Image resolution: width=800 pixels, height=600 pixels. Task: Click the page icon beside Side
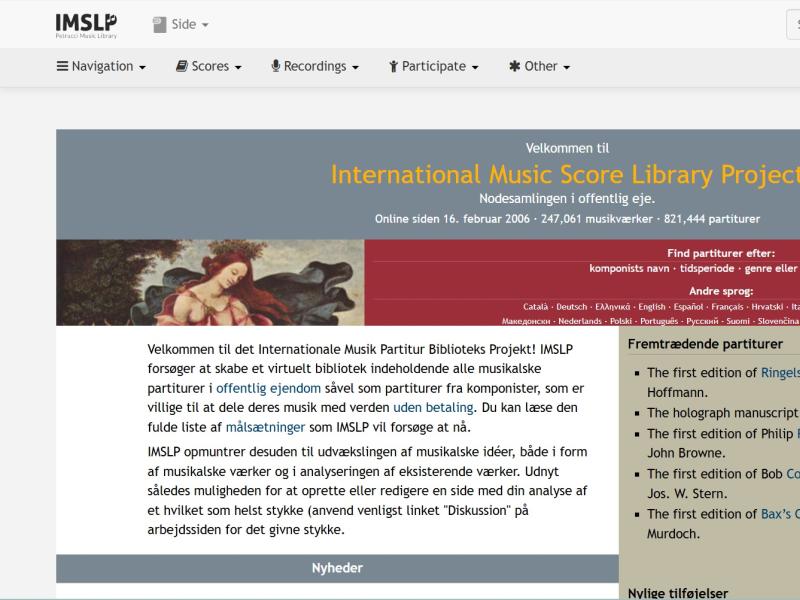tap(159, 24)
